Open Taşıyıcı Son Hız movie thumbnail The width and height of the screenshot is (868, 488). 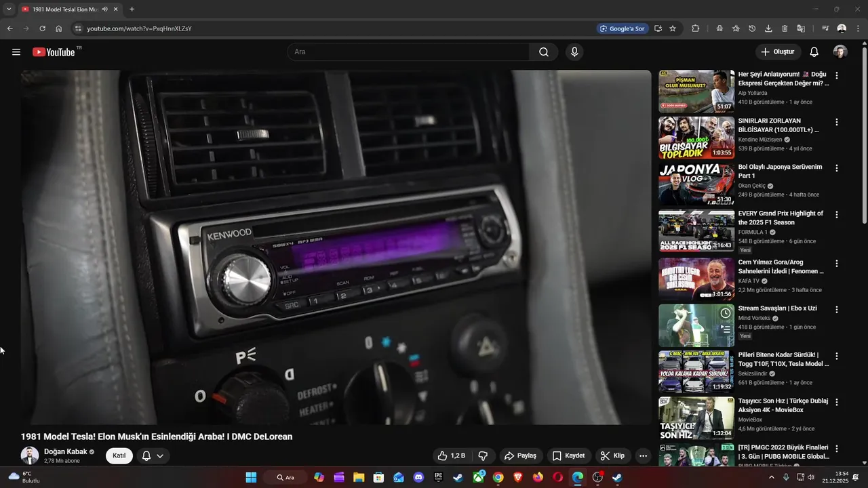(x=696, y=418)
